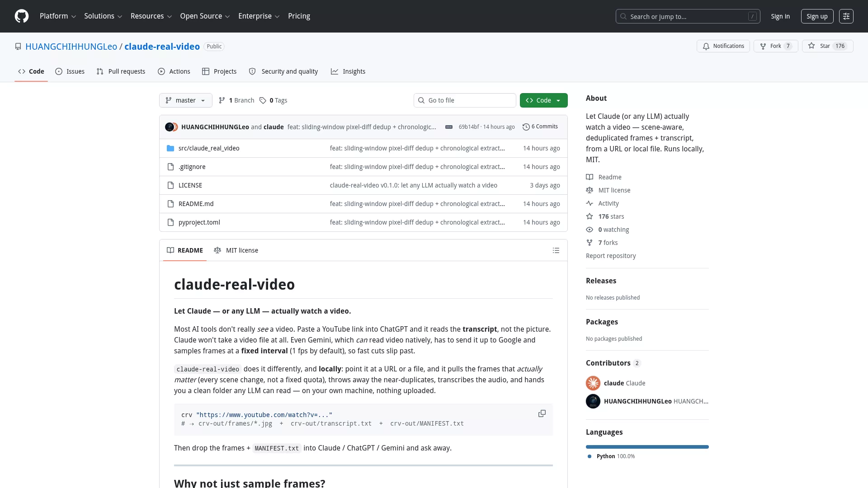Click the Notifications button

pyautogui.click(x=723, y=46)
